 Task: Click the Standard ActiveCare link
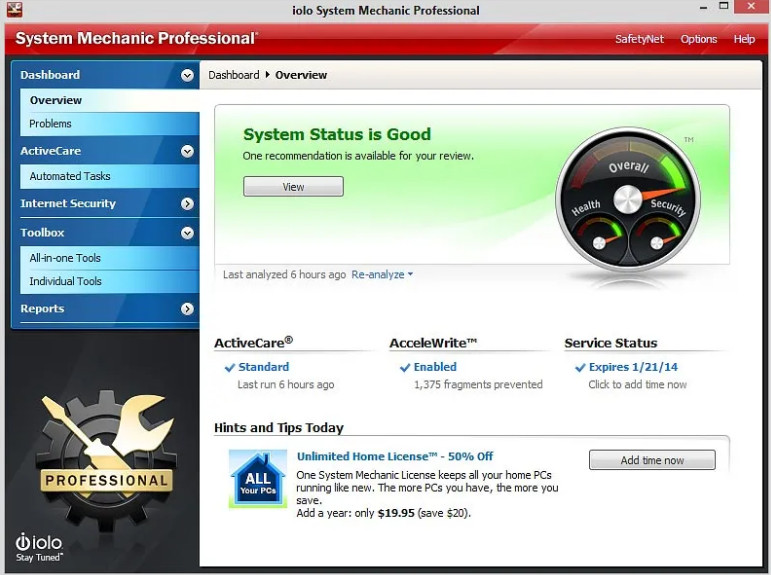[264, 367]
